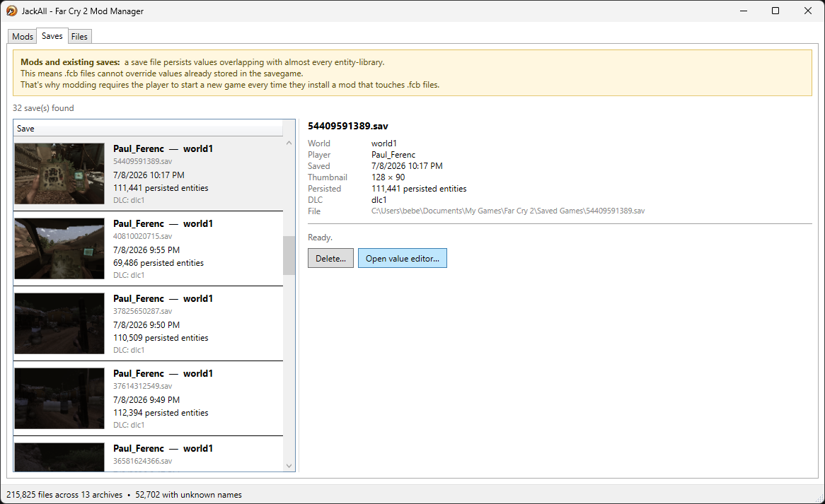Click the save list scrollbar thumb
Viewport: 825px width, 504px height.
(289, 255)
